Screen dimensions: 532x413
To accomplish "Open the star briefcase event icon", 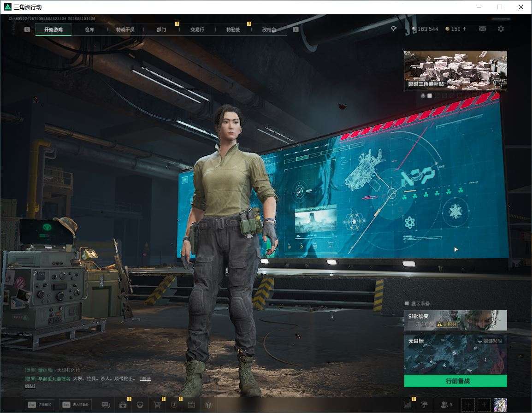I will pyautogui.click(x=123, y=405).
